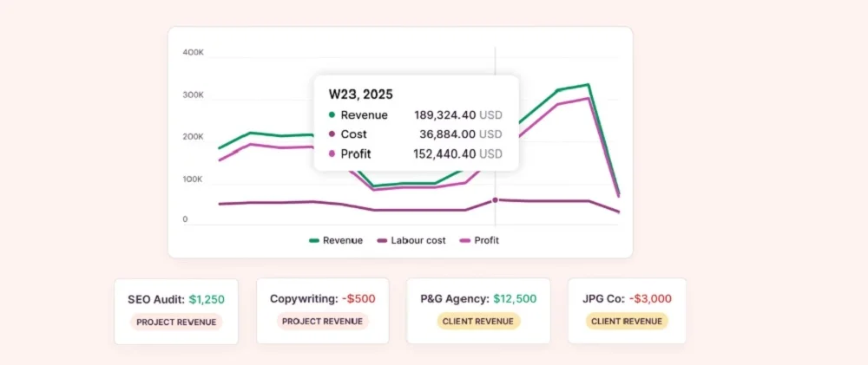Click CLIENT REVENUE badge under JPG Co

tap(627, 322)
